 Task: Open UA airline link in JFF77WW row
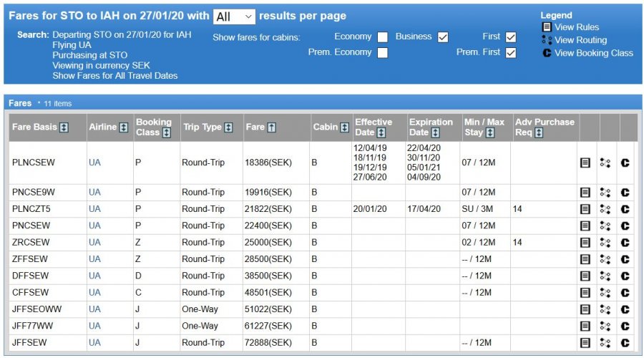tap(94, 326)
